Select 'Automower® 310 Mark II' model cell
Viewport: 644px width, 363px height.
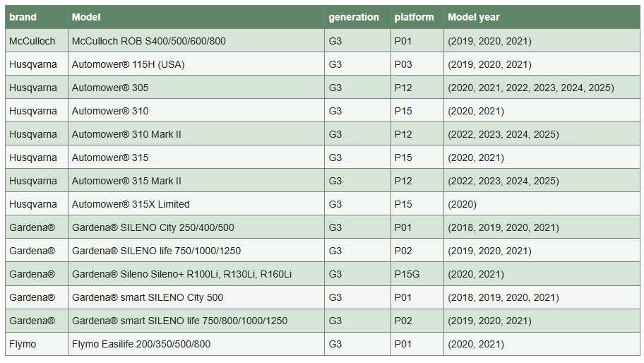point(196,134)
